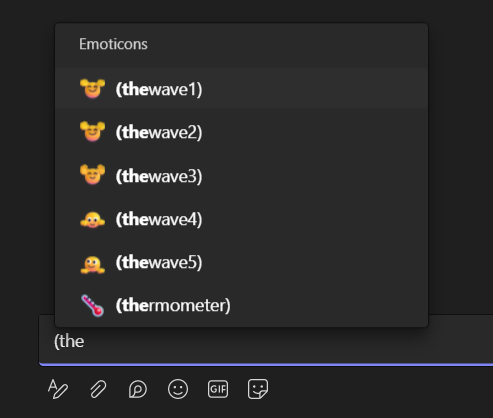Open the emoji picker smiley icon
493x418 pixels.
click(178, 389)
